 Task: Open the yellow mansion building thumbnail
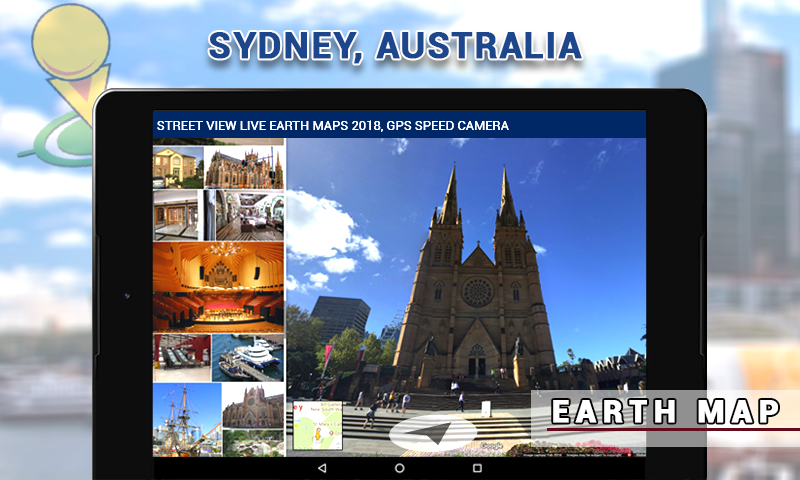tap(178, 168)
